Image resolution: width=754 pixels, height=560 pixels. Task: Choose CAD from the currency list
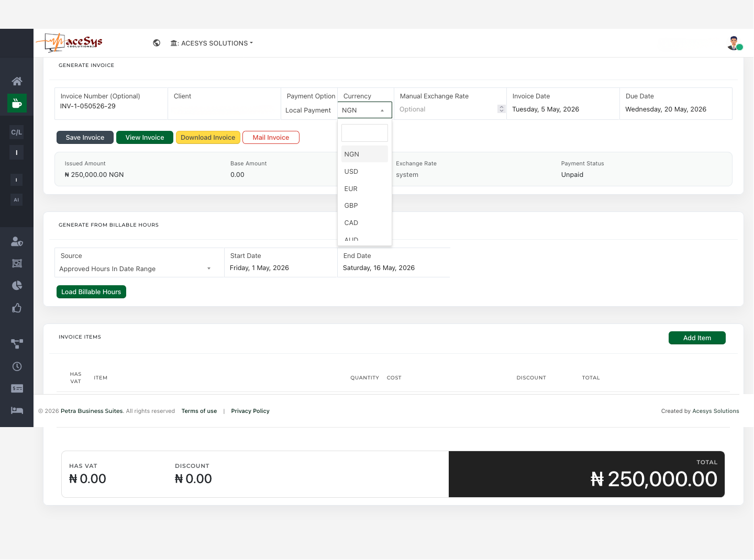(x=364, y=222)
